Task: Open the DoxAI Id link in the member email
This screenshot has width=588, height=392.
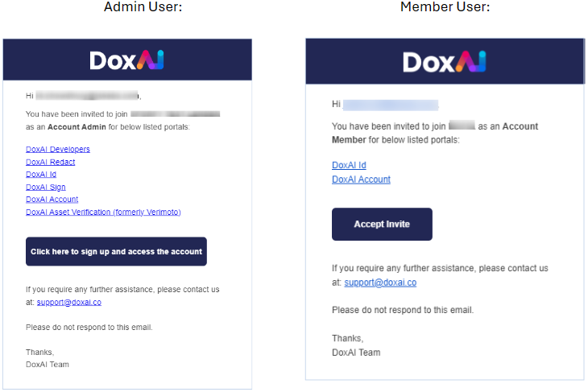Action: 349,165
